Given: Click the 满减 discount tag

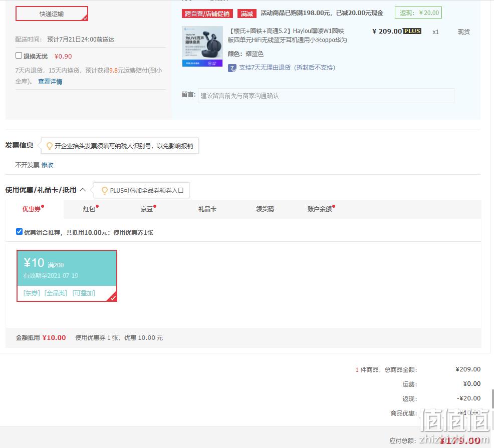Looking at the screenshot, I should click(246, 14).
